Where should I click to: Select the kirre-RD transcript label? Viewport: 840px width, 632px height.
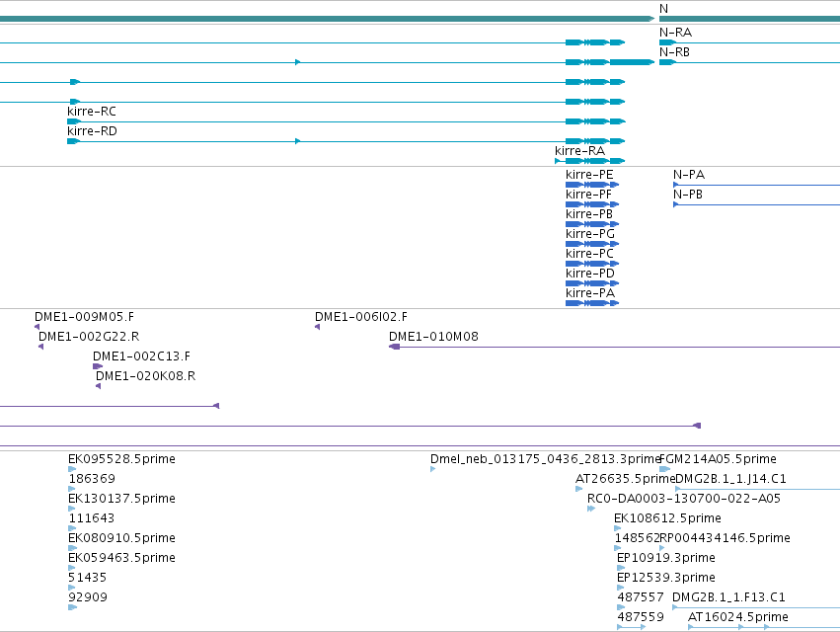click(92, 131)
